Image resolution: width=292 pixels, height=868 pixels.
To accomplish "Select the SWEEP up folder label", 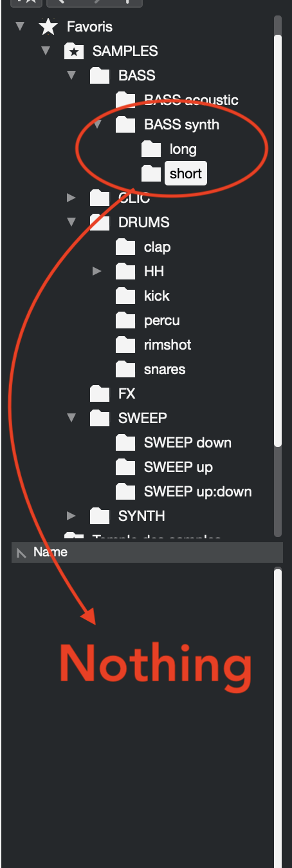I will pyautogui.click(x=178, y=467).
